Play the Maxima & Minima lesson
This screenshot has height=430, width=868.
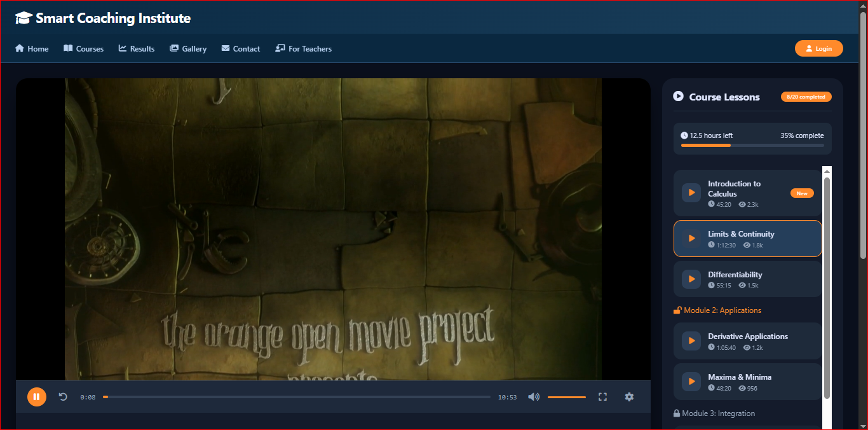coord(691,382)
